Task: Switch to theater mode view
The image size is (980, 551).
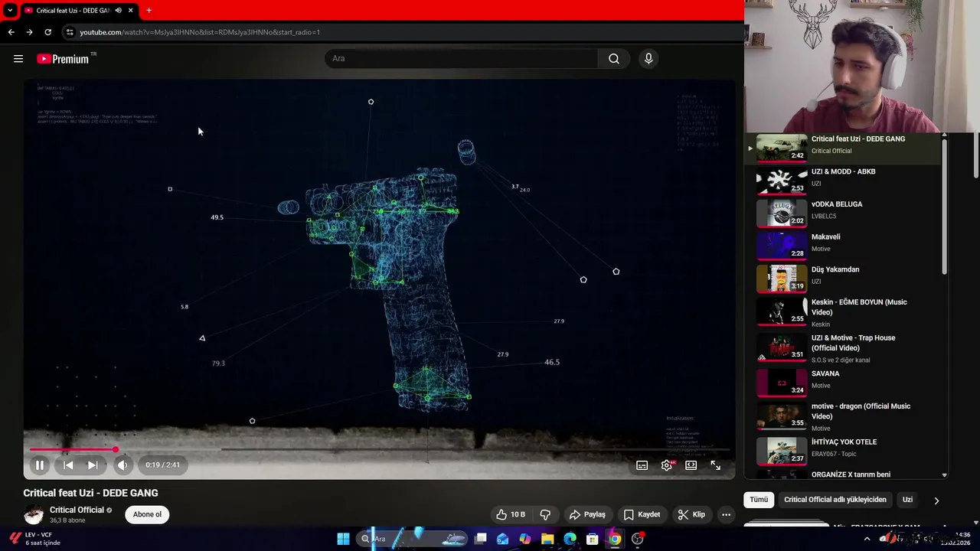Action: tap(691, 465)
